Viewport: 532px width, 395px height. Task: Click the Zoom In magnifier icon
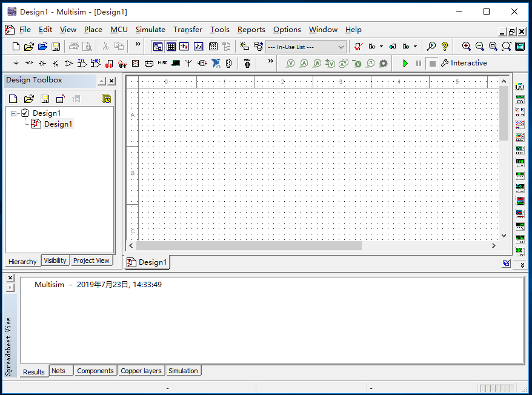point(466,47)
